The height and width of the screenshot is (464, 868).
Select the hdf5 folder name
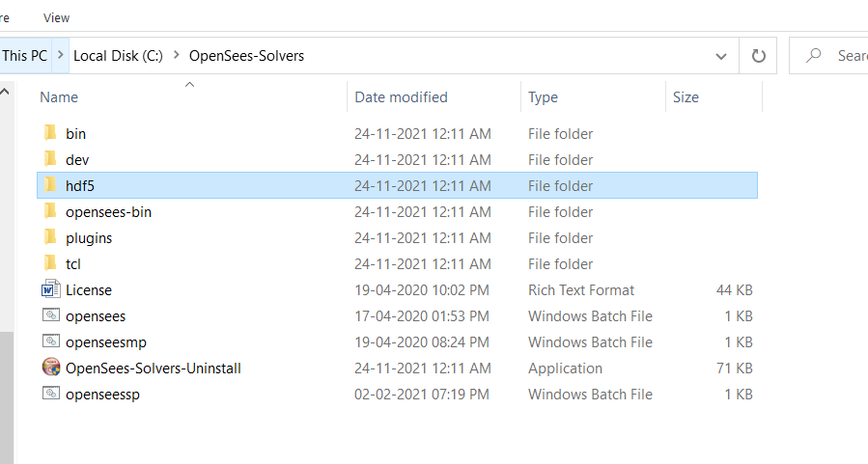80,186
